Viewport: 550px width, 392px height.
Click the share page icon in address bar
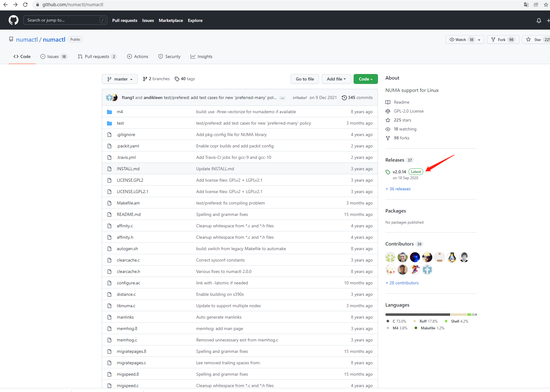click(x=536, y=5)
